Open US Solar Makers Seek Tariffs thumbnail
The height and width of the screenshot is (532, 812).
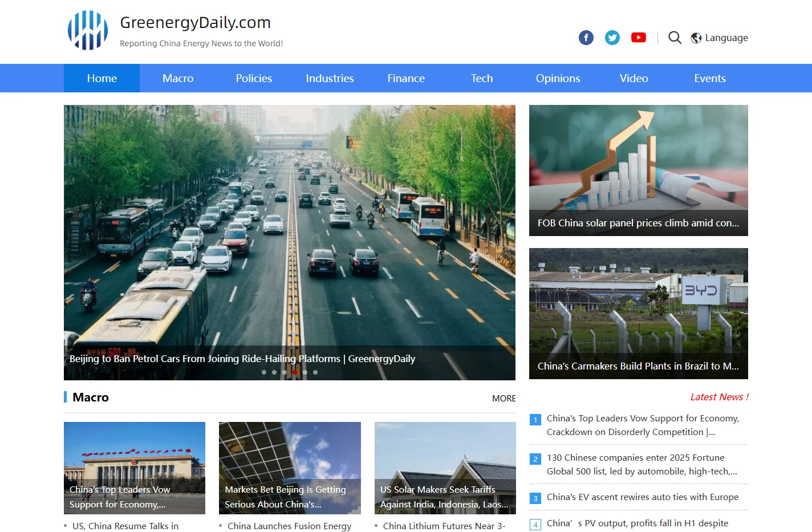click(x=445, y=468)
